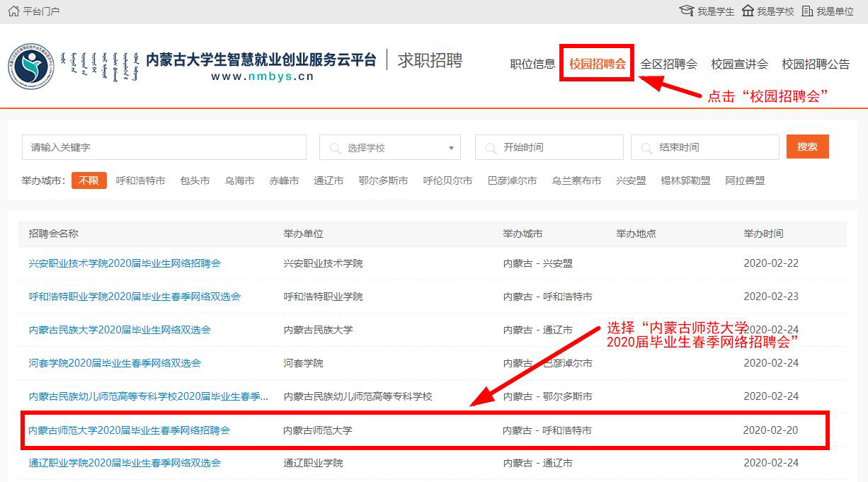This screenshot has height=482, width=868.
Task: Click the magnifier icon in 结束时间 field
Action: [x=646, y=148]
